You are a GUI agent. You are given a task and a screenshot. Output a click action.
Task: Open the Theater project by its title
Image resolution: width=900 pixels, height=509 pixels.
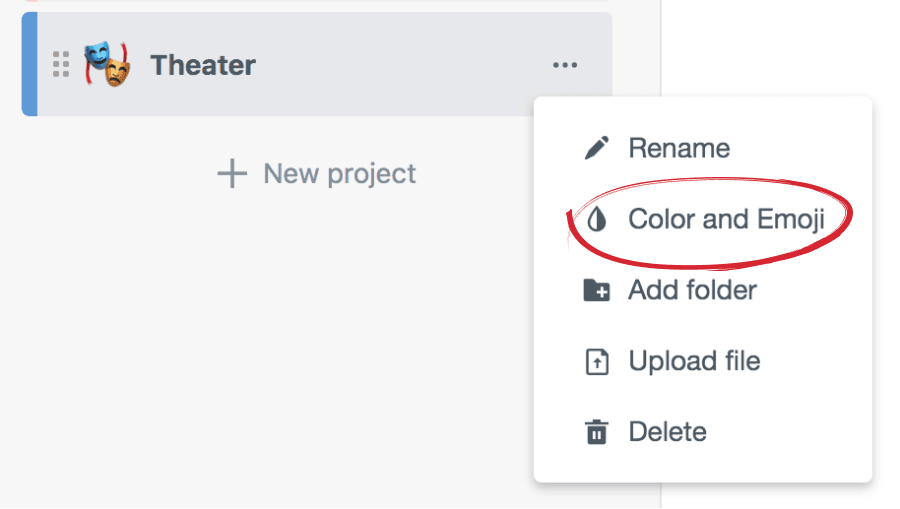pos(203,66)
